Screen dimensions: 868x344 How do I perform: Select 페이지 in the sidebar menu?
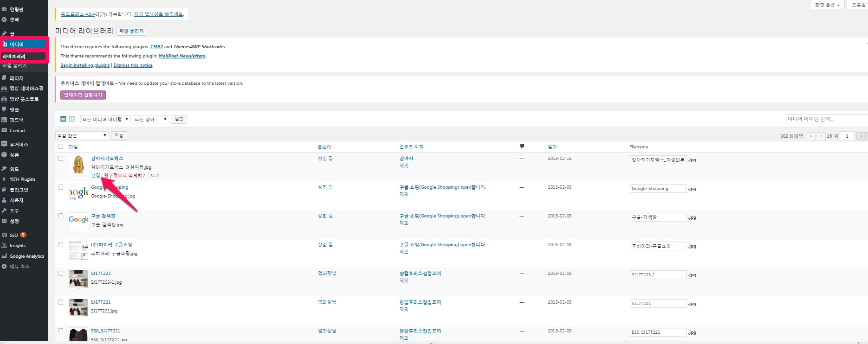[16, 78]
